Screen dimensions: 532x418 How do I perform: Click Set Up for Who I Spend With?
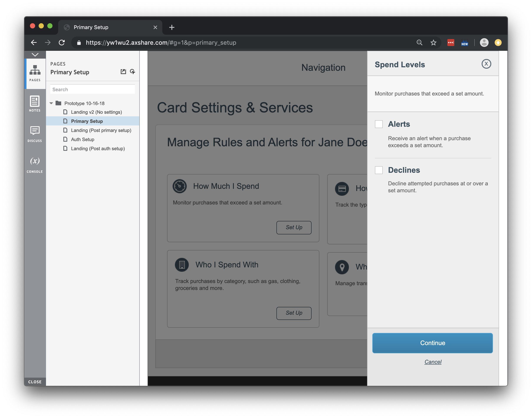click(x=294, y=313)
